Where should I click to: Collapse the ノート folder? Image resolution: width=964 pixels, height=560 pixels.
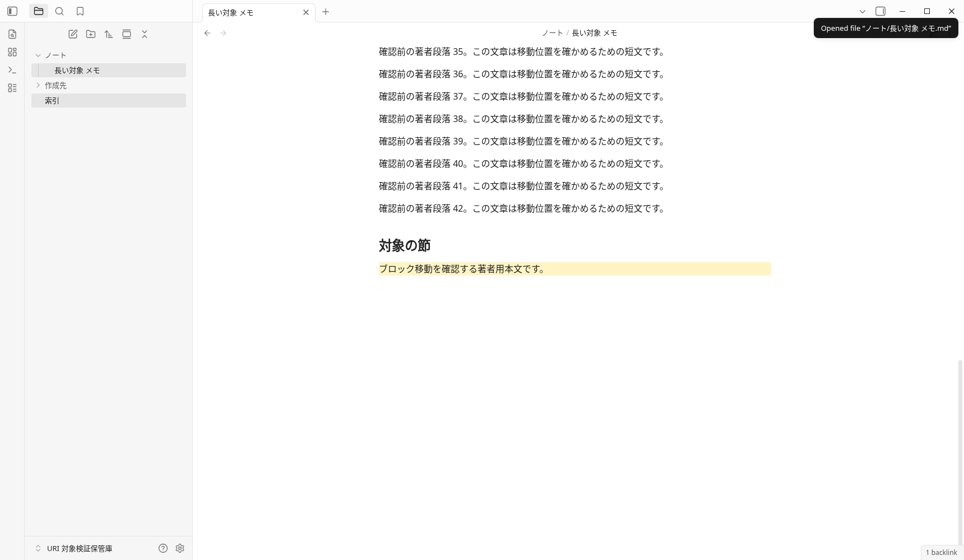[109, 55]
